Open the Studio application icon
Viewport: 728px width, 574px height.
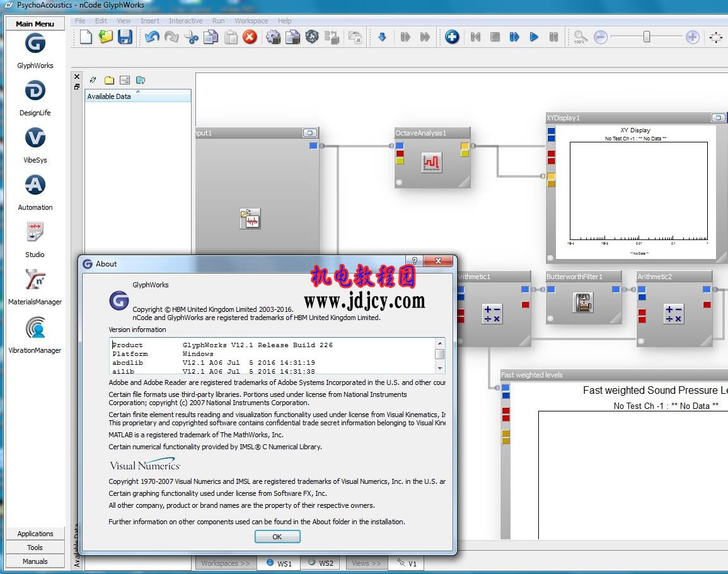click(35, 232)
